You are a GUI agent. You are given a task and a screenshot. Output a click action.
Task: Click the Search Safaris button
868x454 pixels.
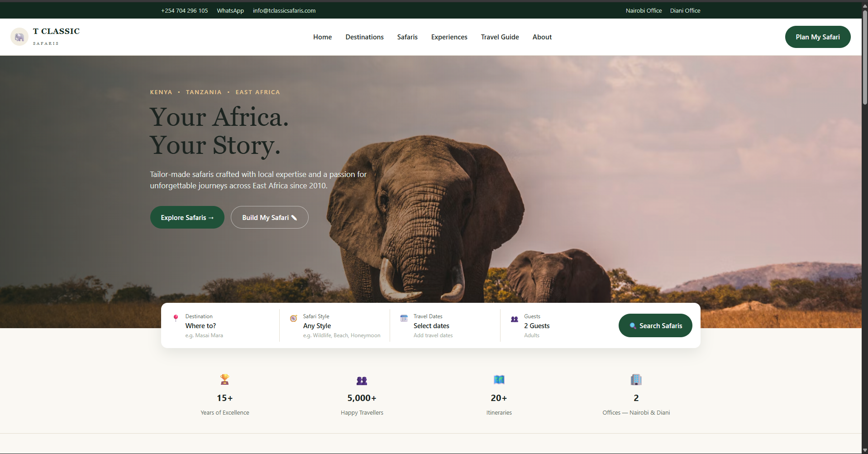655,325
